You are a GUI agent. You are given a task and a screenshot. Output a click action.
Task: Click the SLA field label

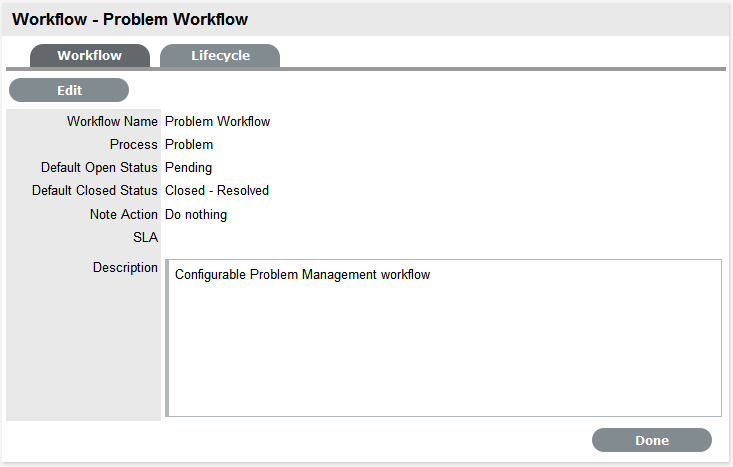pos(146,237)
